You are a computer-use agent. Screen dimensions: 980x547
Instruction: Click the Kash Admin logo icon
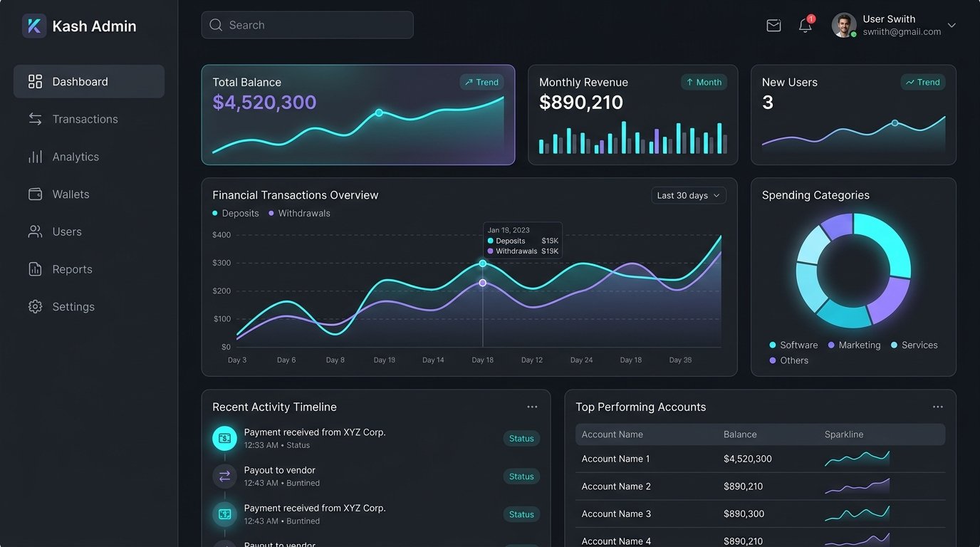click(x=34, y=26)
